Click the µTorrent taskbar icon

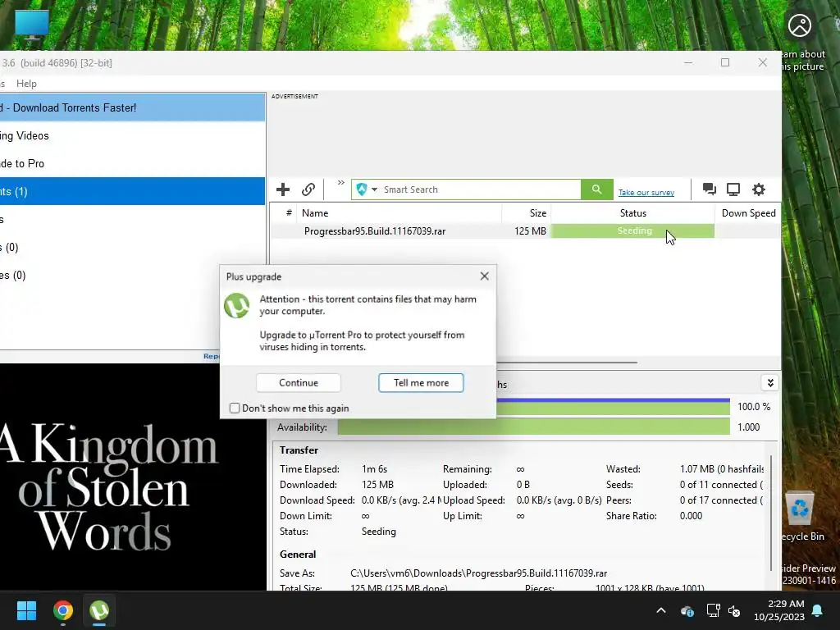[99, 610]
